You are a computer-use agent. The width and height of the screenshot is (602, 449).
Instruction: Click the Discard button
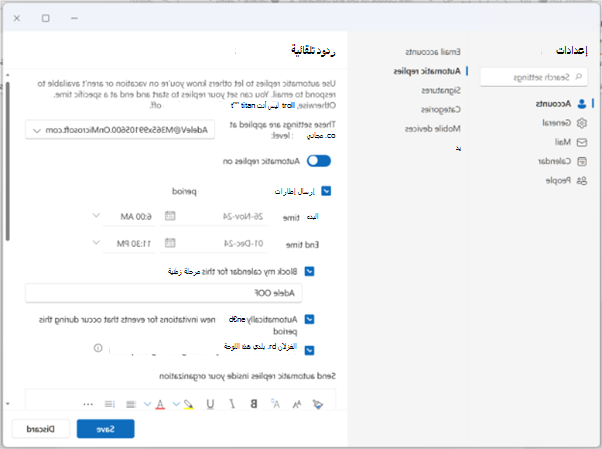[41, 429]
